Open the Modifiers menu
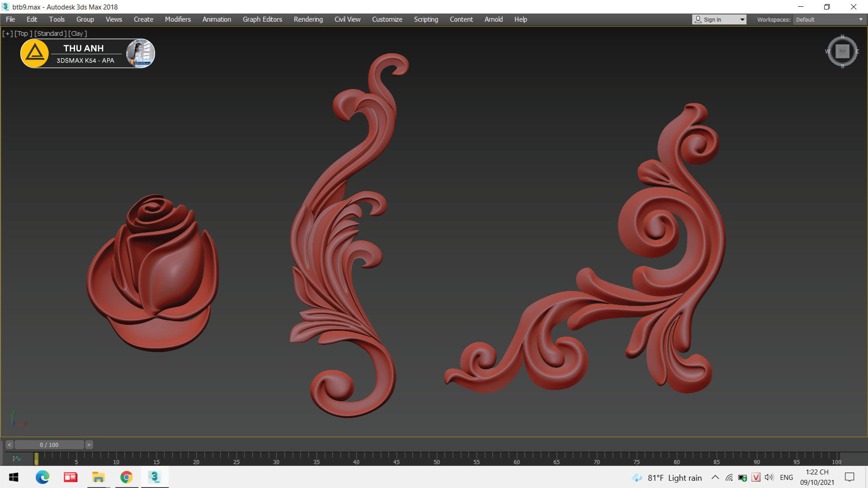This screenshot has width=868, height=488. [x=178, y=19]
